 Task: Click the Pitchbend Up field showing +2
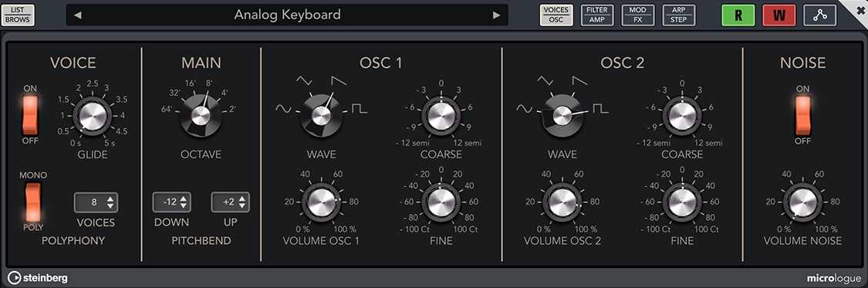(230, 202)
